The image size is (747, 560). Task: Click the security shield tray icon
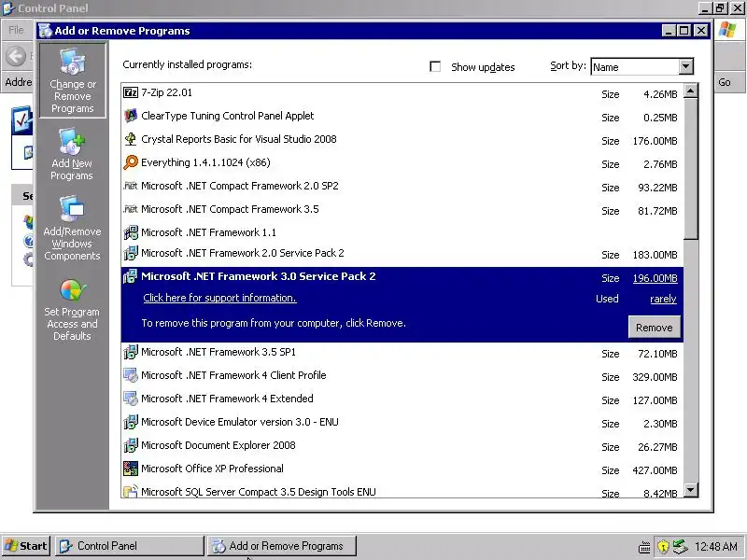pos(663,546)
